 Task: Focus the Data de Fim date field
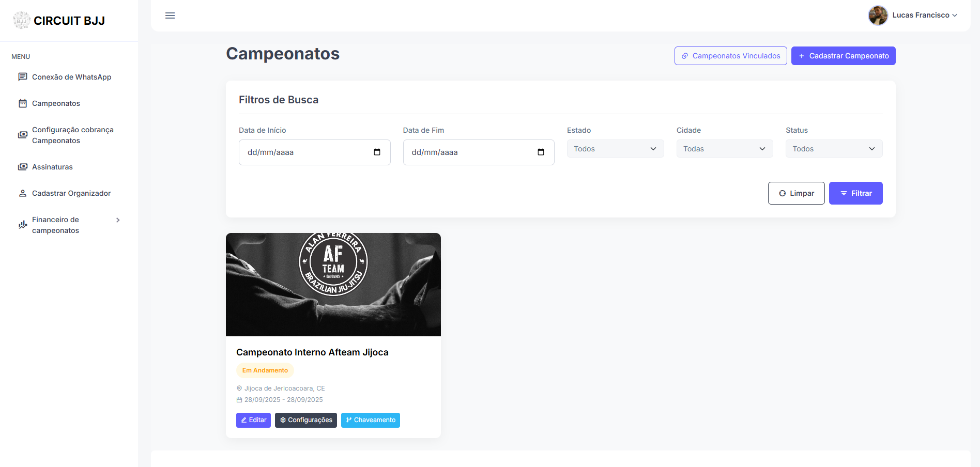(x=479, y=152)
